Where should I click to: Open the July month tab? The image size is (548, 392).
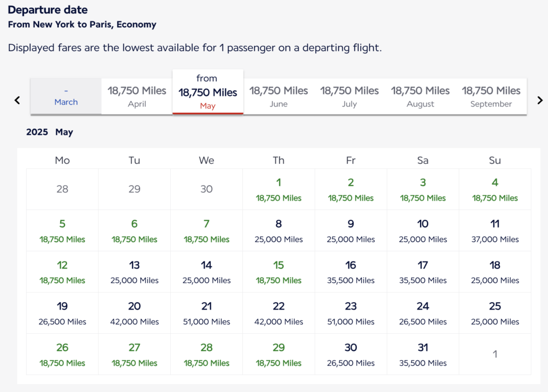tap(349, 96)
